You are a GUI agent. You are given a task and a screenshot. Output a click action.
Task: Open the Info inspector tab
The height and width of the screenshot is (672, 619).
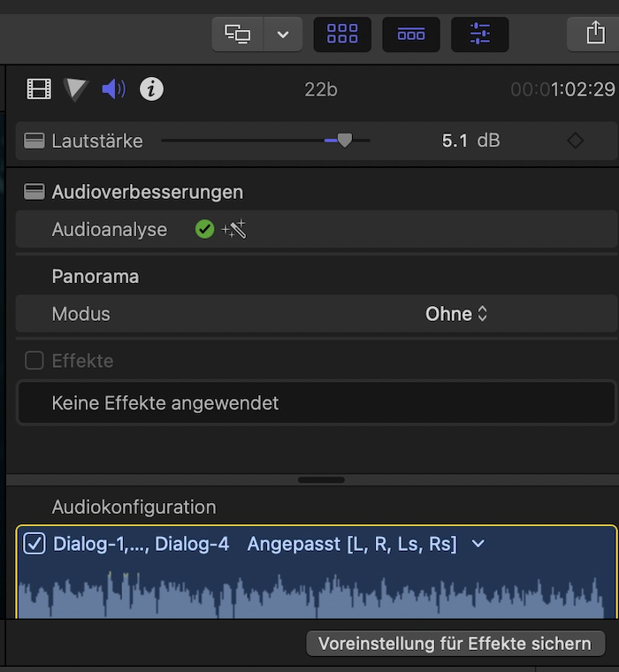[151, 89]
